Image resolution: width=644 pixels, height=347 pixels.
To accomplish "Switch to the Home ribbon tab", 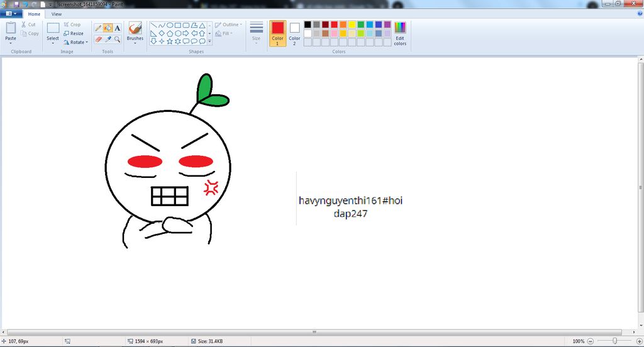I will (34, 14).
